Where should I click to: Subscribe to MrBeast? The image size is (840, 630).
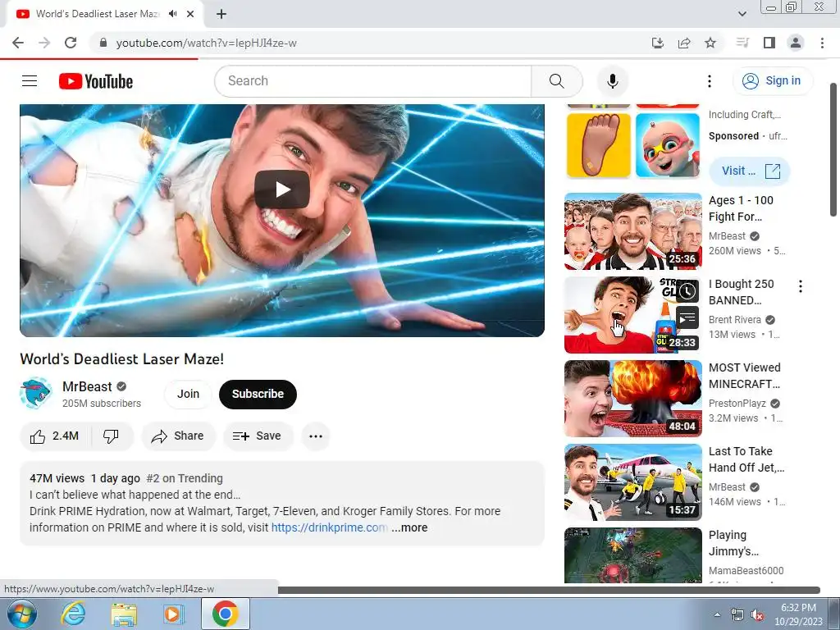click(x=258, y=394)
